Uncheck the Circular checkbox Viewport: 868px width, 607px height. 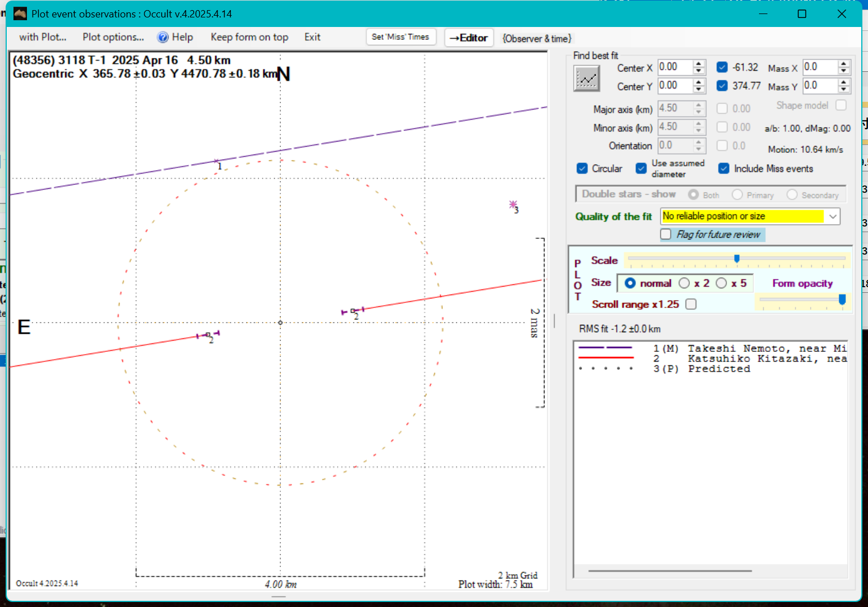(x=582, y=169)
